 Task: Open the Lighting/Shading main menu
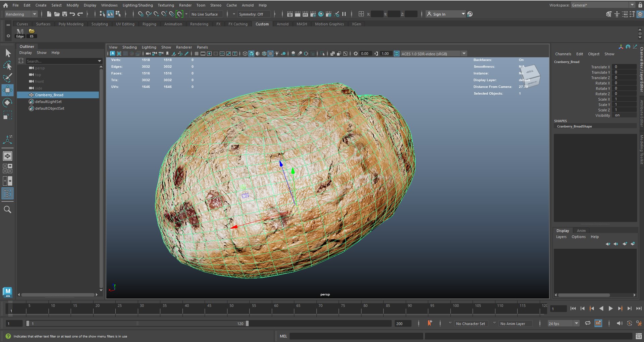click(138, 5)
